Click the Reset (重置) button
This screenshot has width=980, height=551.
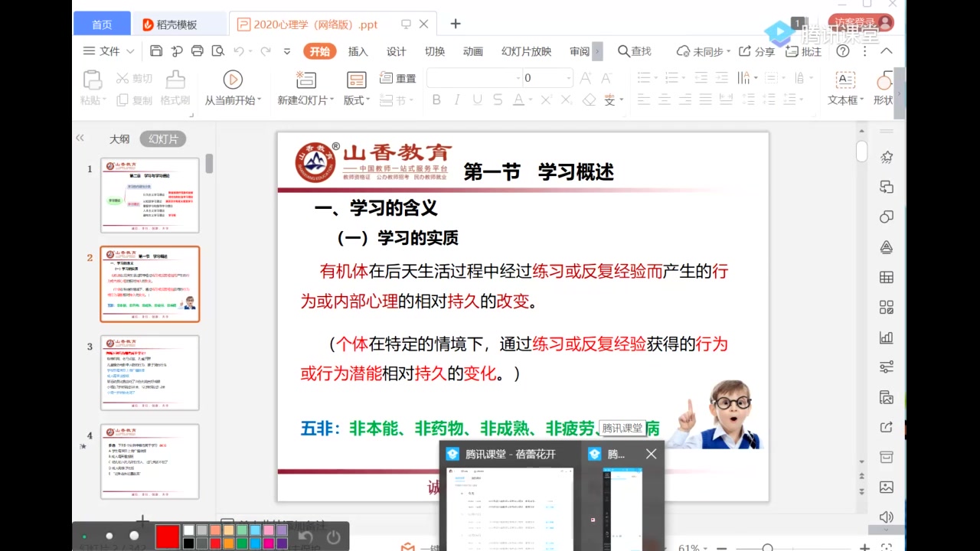398,78
